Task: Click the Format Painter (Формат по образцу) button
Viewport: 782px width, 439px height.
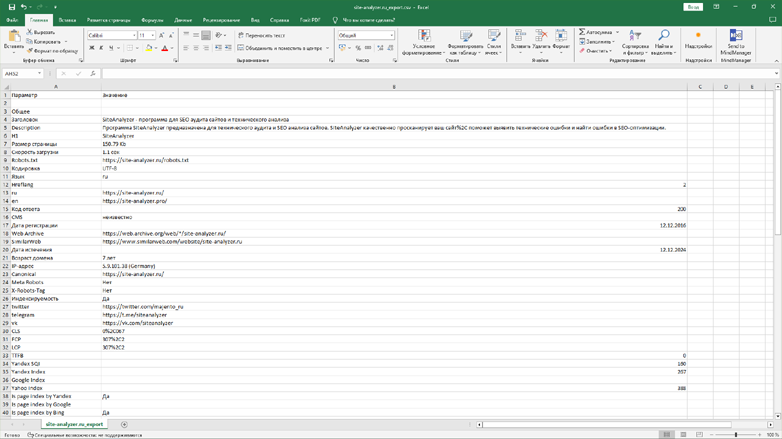Action: coord(52,51)
